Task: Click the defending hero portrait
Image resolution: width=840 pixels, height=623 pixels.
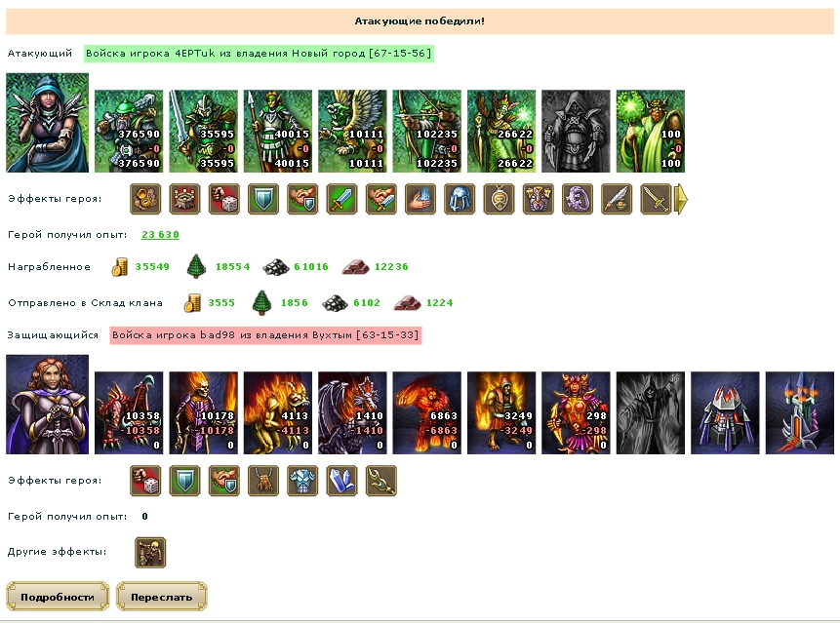Action: pos(47,405)
